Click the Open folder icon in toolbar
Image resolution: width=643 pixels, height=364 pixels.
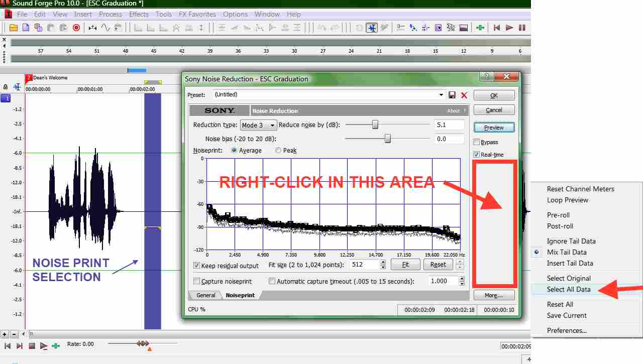point(14,28)
